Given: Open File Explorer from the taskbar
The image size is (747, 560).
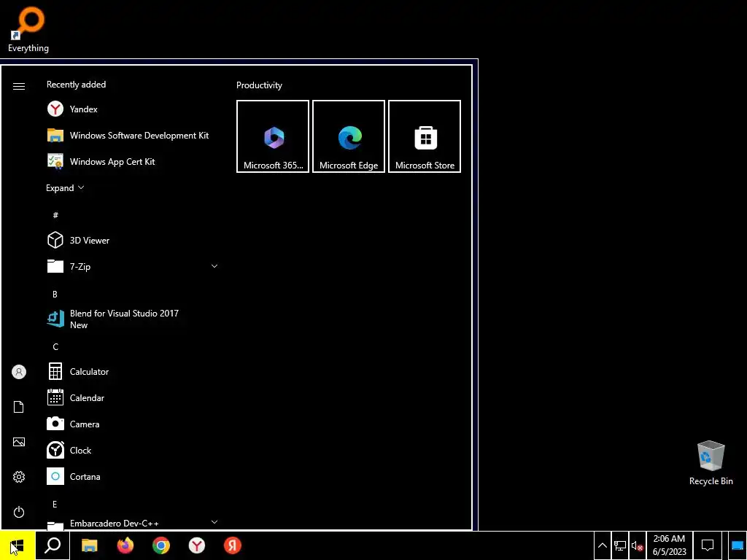Looking at the screenshot, I should [x=89, y=545].
